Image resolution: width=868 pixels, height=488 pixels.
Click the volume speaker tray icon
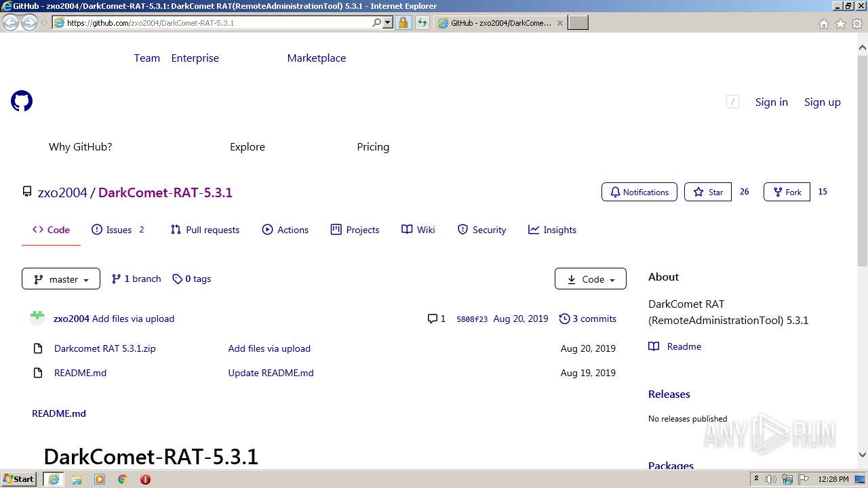point(771,479)
